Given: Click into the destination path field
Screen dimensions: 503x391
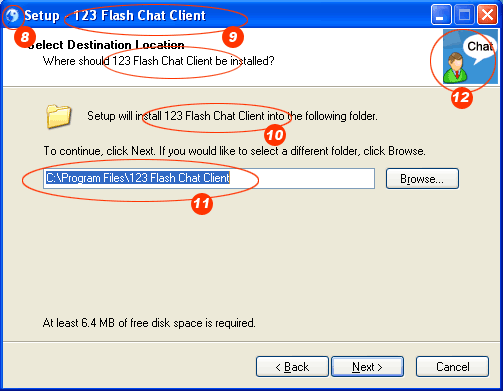Looking at the screenshot, I should pos(209,178).
